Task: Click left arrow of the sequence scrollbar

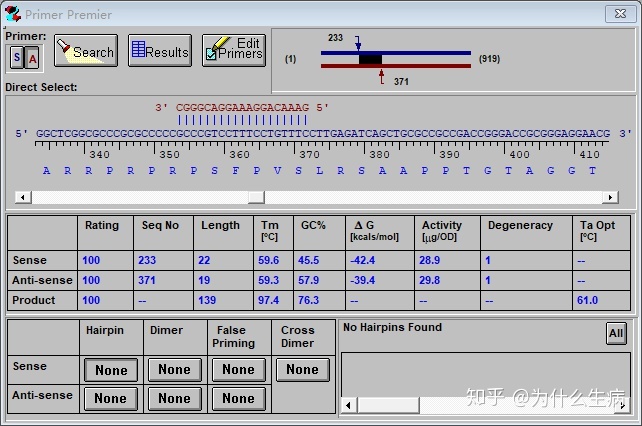Action: [x=23, y=197]
